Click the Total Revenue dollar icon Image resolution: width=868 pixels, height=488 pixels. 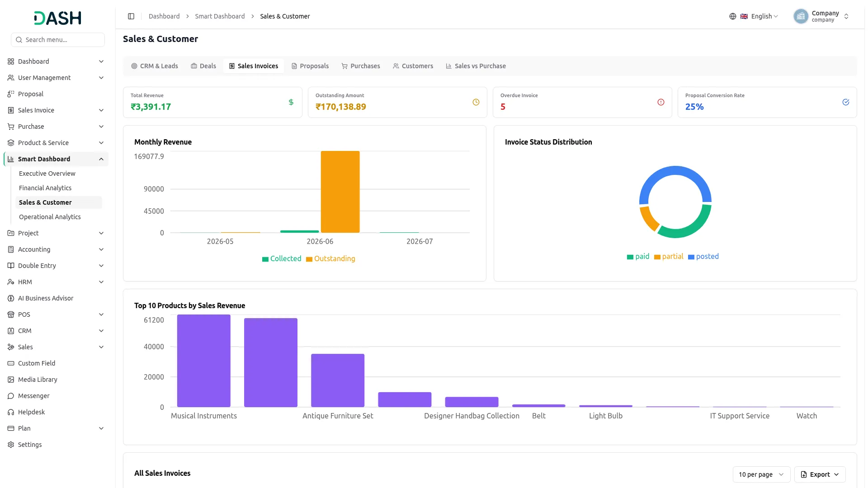click(291, 102)
